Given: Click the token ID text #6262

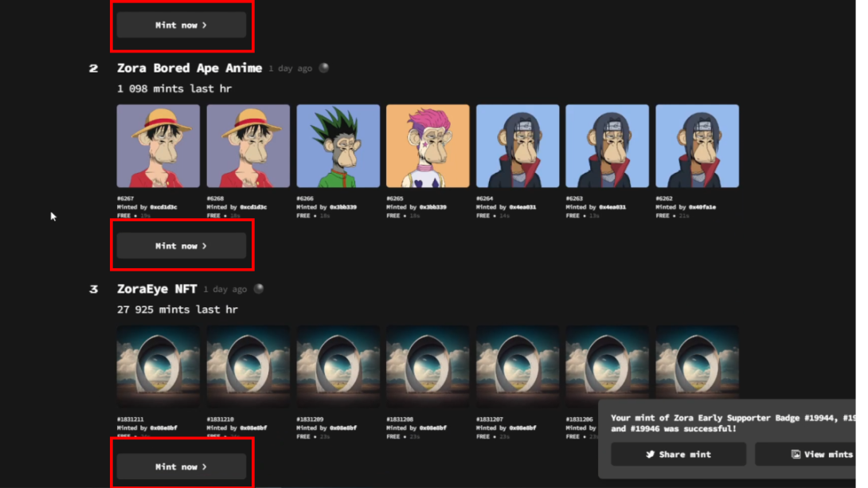Looking at the screenshot, I should [663, 198].
